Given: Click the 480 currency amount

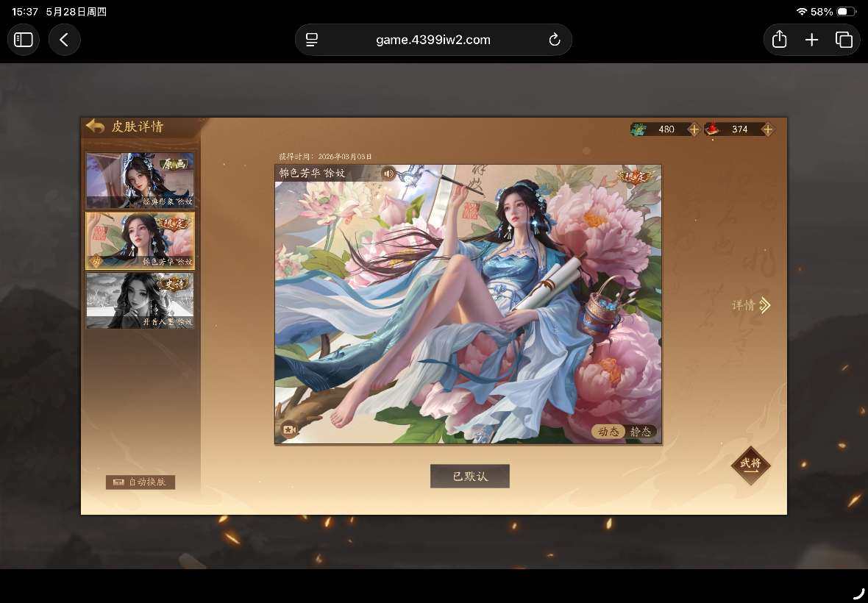Looking at the screenshot, I should click(x=666, y=129).
